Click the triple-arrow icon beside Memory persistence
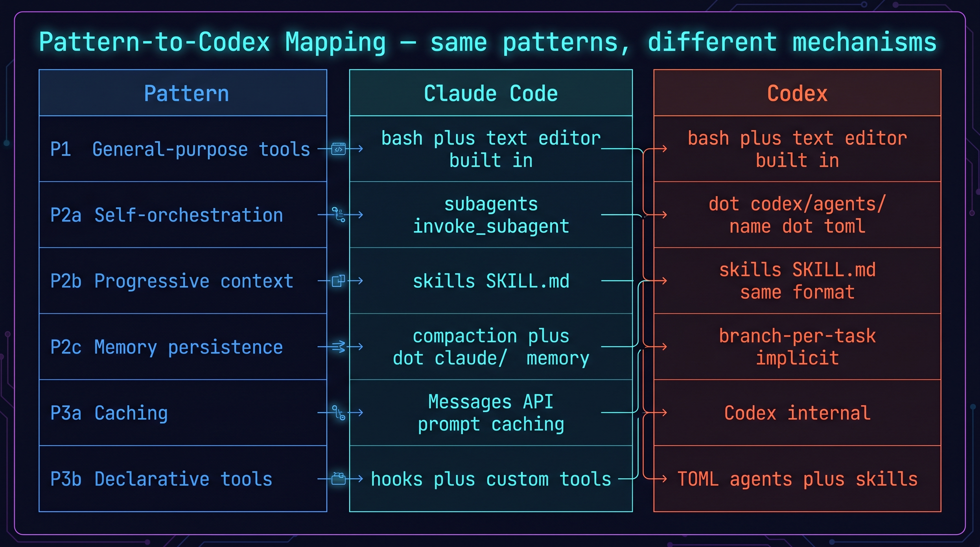980x547 pixels. (x=338, y=347)
